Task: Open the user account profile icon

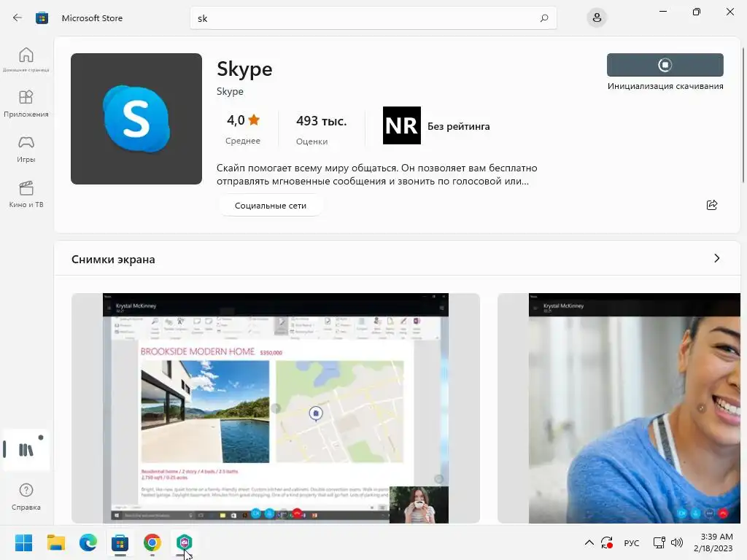Action: 597,18
